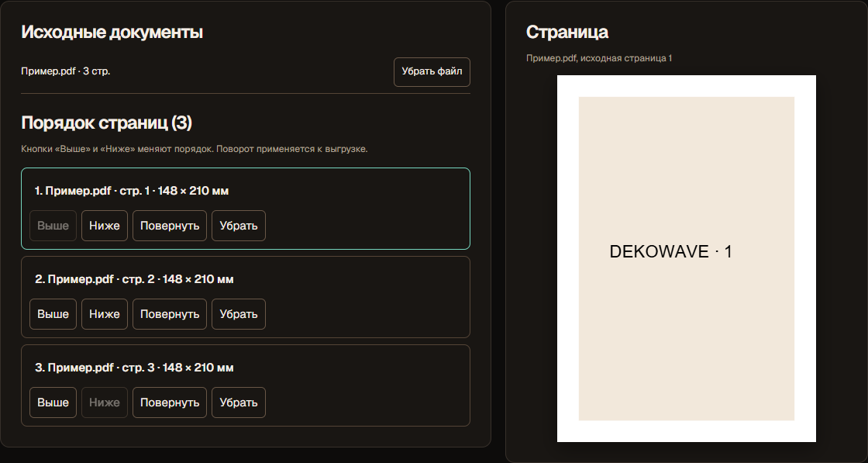Click the 'DEKOWAVE · 1' page preview
This screenshot has height=463, width=868.
point(687,258)
